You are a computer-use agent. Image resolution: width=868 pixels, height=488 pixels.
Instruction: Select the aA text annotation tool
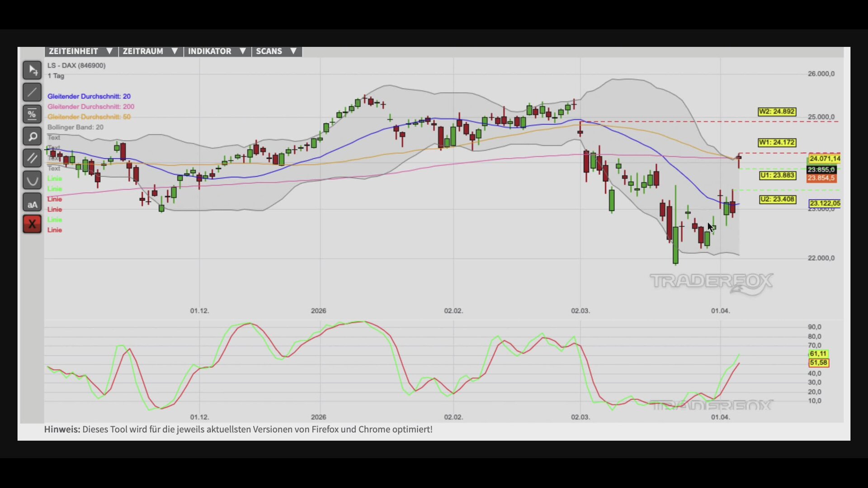coord(32,202)
